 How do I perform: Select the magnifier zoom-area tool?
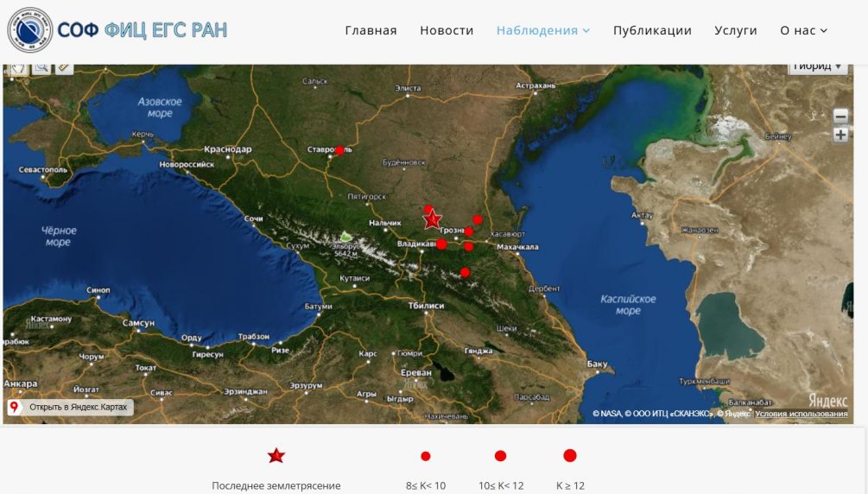click(x=41, y=68)
